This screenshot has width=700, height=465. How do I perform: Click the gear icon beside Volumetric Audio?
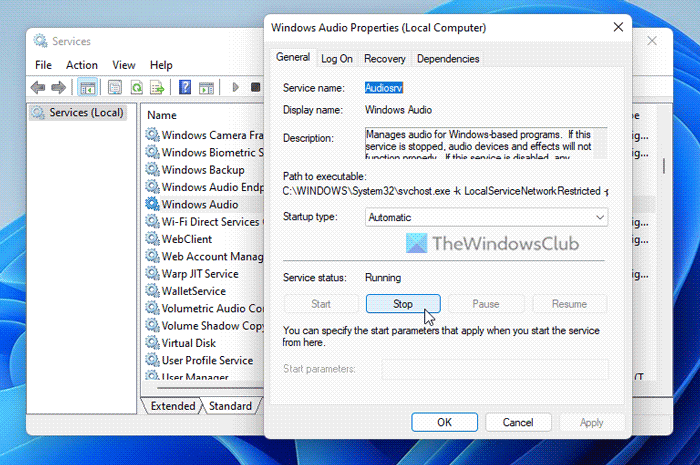tap(152, 308)
